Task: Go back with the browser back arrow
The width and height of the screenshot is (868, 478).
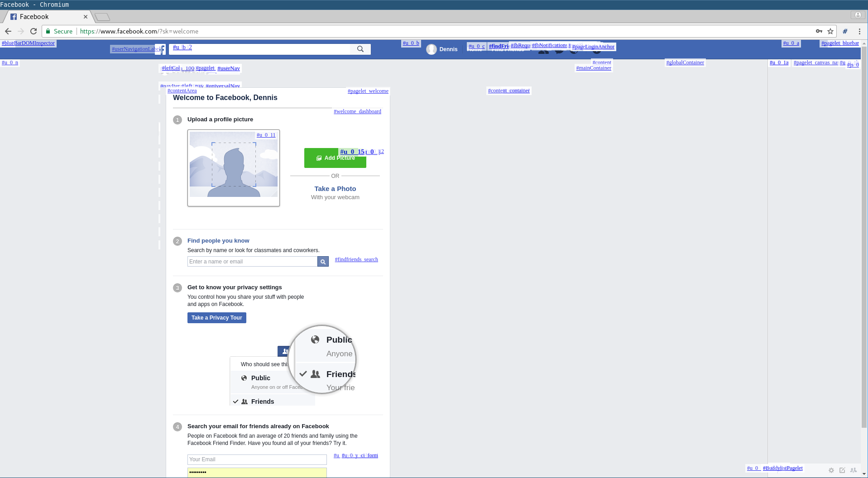Action: click(8, 31)
